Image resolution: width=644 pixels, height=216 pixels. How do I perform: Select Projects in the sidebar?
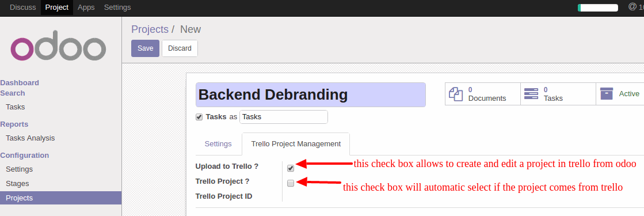click(x=61, y=198)
